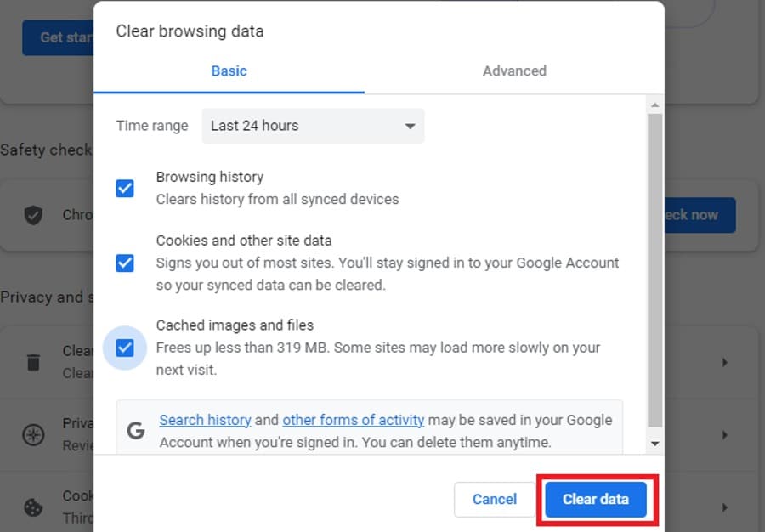This screenshot has height=532, width=765.
Task: Switch to the Advanced tab
Action: (x=514, y=71)
